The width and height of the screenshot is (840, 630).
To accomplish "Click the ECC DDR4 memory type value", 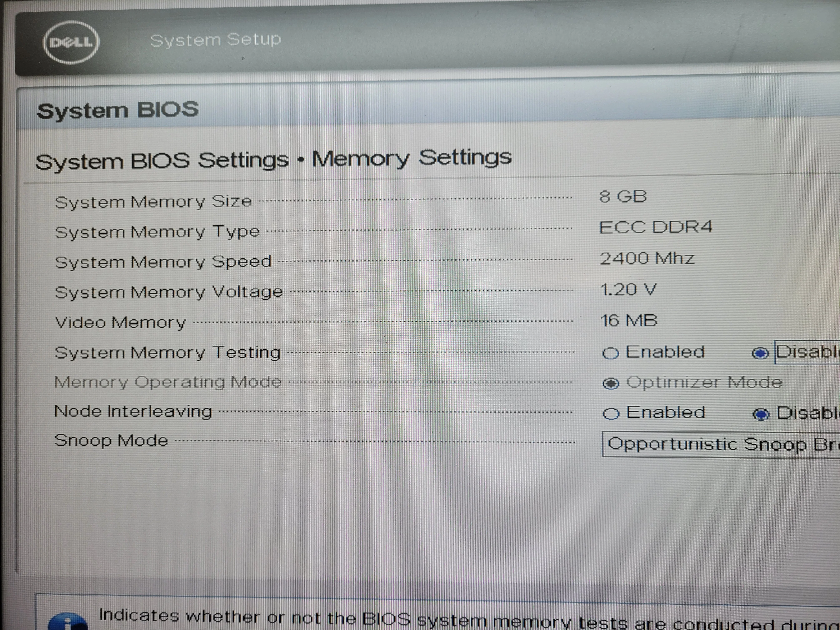I will [x=656, y=227].
